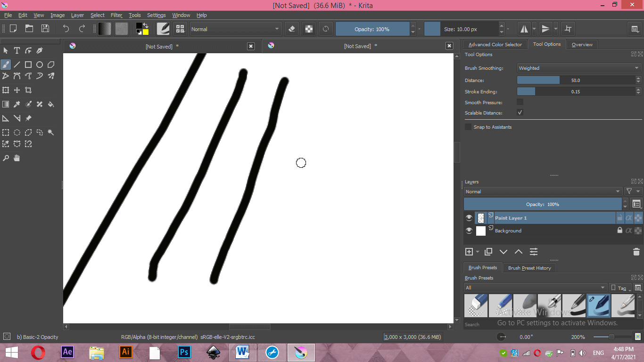This screenshot has width=644, height=362.
Task: Expand the Add Layer arrow menu
Action: coord(478,252)
